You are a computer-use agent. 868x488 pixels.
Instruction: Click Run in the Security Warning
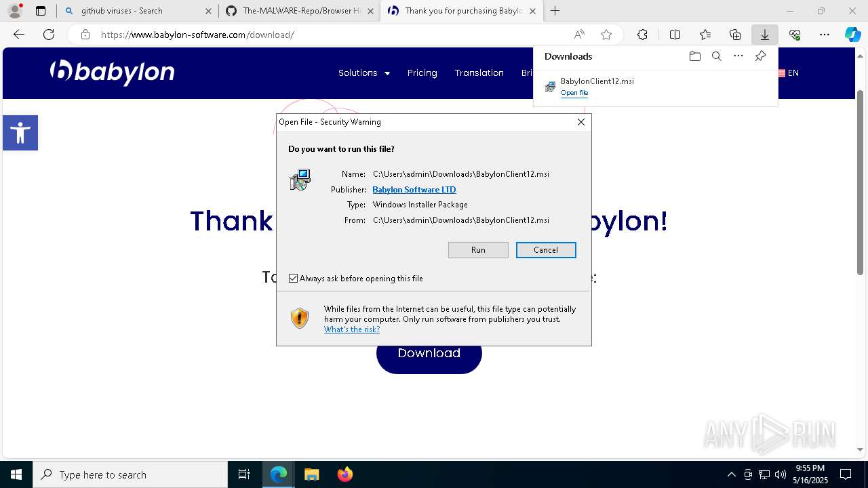(x=478, y=250)
